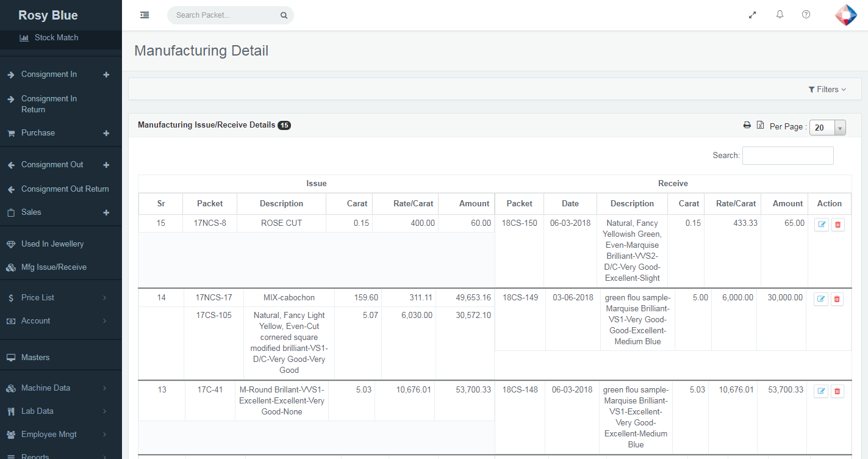Focus the table Search input
This screenshot has height=459, width=868.
pyautogui.click(x=787, y=156)
